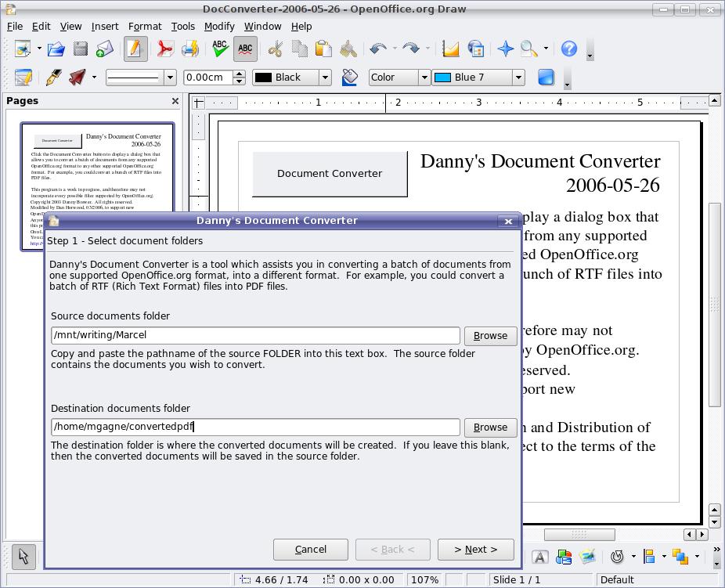Toggle Edit File mode button
The width and height of the screenshot is (725, 588).
[135, 49]
